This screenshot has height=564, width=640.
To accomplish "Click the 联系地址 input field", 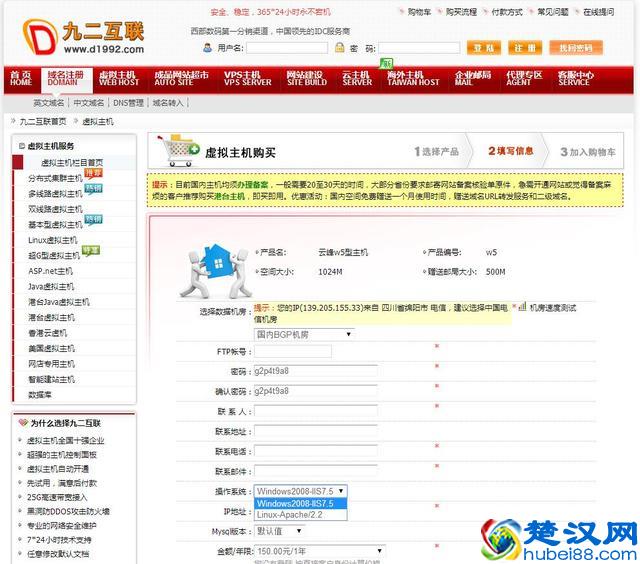I will (316, 431).
